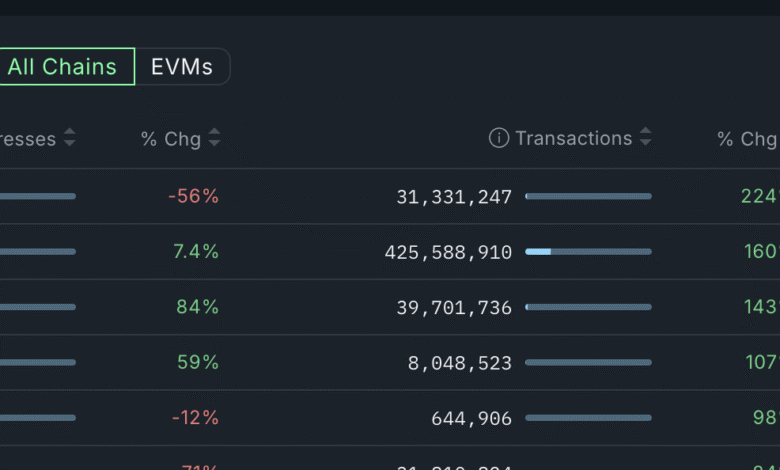Click the bar next to 425,588,910

click(x=588, y=252)
